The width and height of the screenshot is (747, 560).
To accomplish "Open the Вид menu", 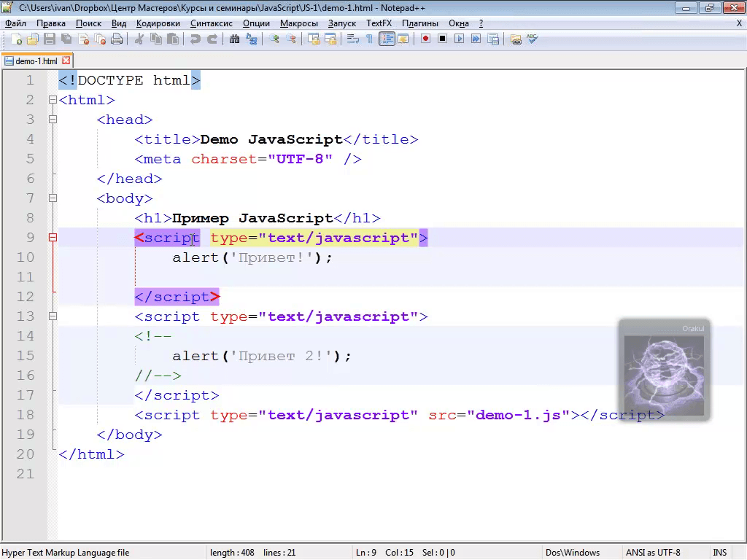I will (x=119, y=23).
